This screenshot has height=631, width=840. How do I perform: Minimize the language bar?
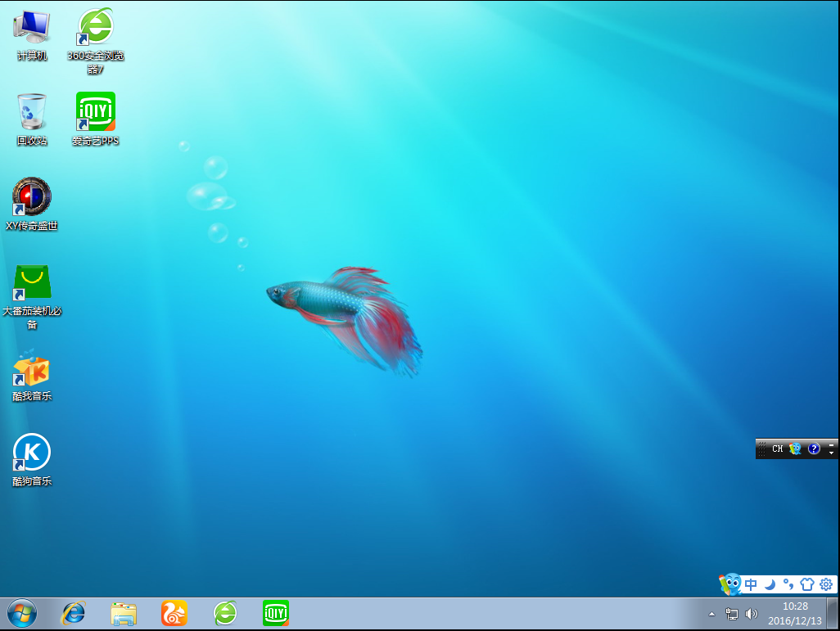point(832,444)
